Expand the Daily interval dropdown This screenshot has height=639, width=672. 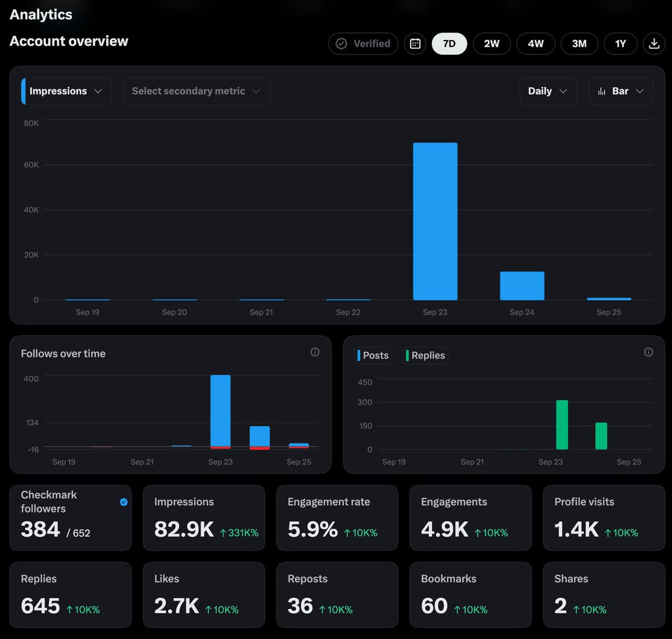pos(548,91)
